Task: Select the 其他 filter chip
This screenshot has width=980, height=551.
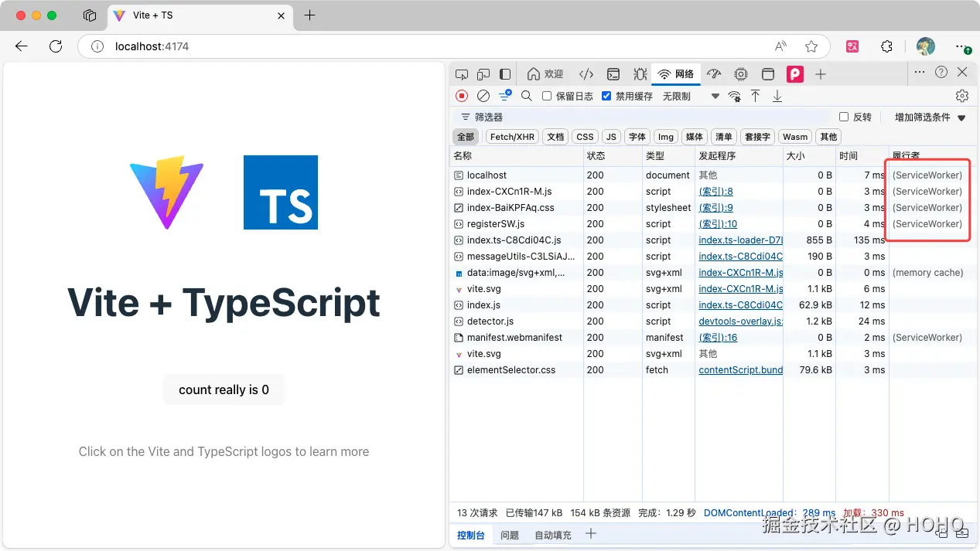Action: 828,137
